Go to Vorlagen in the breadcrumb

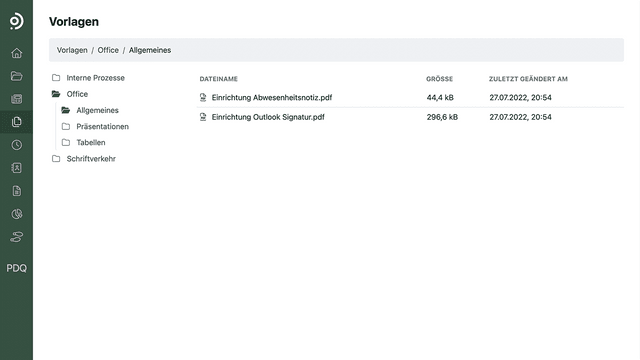[72, 50]
